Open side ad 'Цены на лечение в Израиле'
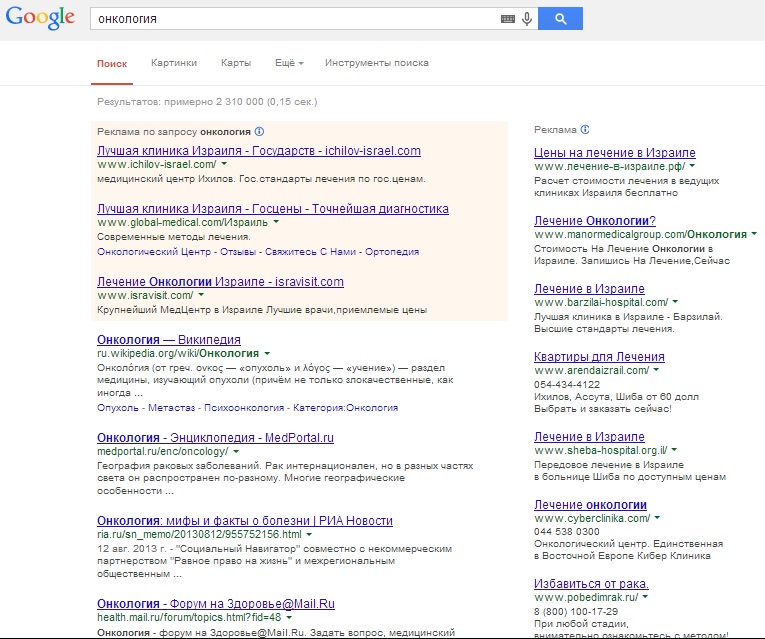The height and width of the screenshot is (639, 765). [x=615, y=153]
